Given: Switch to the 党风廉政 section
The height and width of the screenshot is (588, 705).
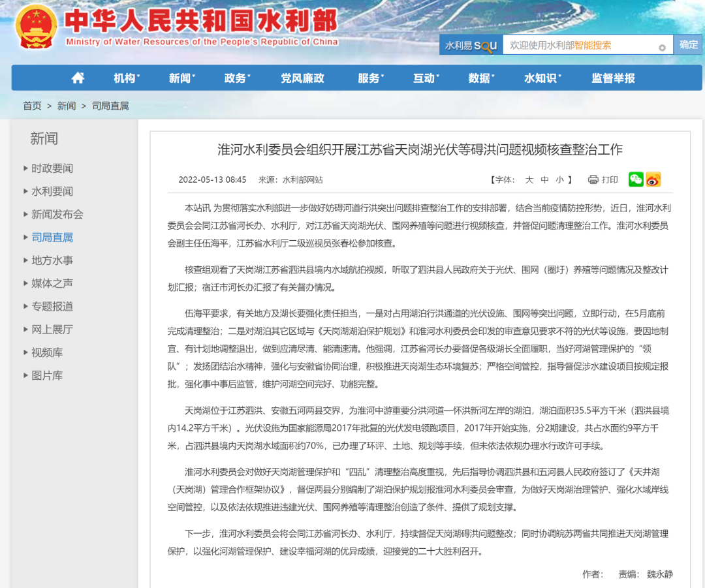Looking at the screenshot, I should tap(301, 78).
